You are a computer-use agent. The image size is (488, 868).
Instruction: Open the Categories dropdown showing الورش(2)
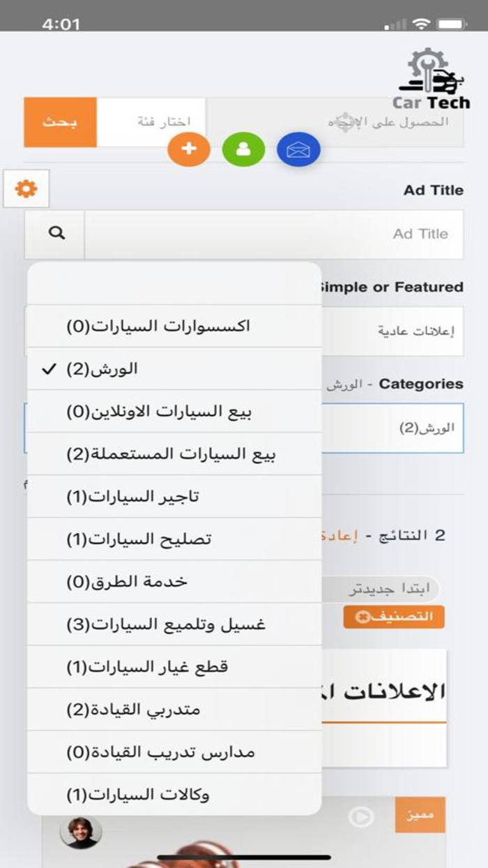pos(390,428)
